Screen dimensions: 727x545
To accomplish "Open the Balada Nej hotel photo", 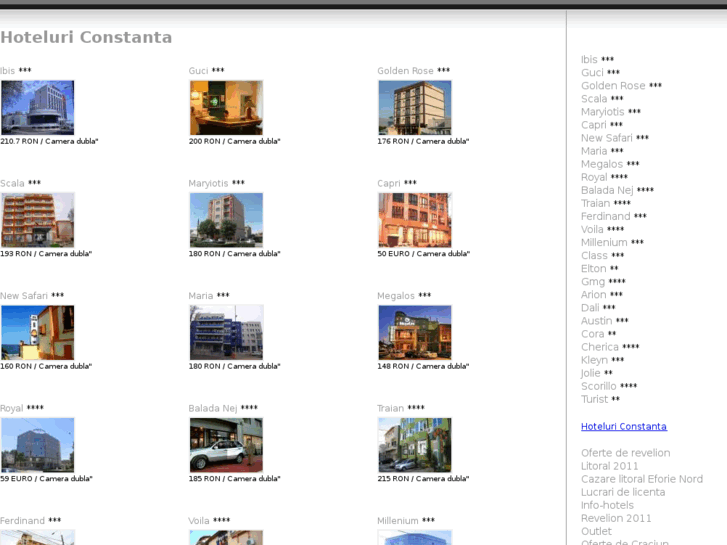I will pyautogui.click(x=226, y=445).
